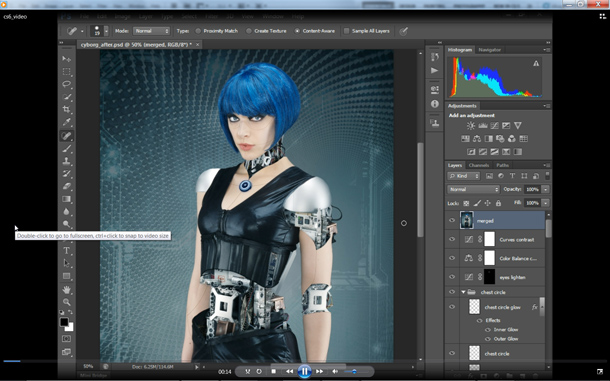Open the healing brush Mode dropdown

[151, 31]
